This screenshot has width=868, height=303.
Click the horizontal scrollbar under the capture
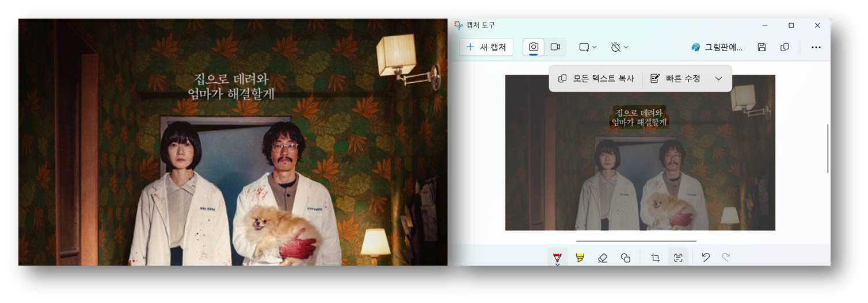click(x=636, y=241)
